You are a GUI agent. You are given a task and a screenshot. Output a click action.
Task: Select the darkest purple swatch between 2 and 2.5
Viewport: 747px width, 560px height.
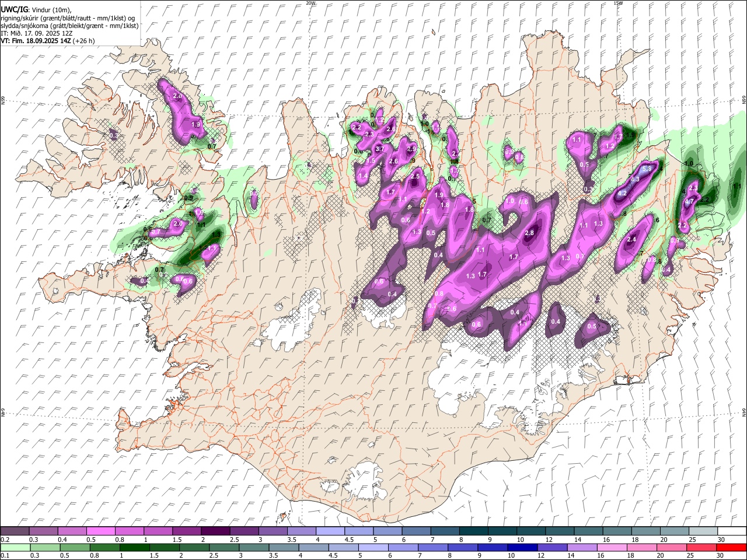(x=215, y=531)
